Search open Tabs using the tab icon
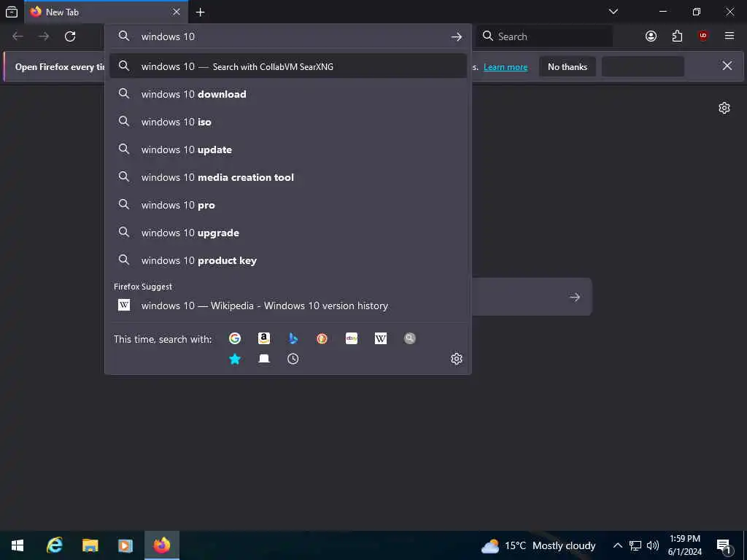The height and width of the screenshot is (560, 747). coord(264,359)
